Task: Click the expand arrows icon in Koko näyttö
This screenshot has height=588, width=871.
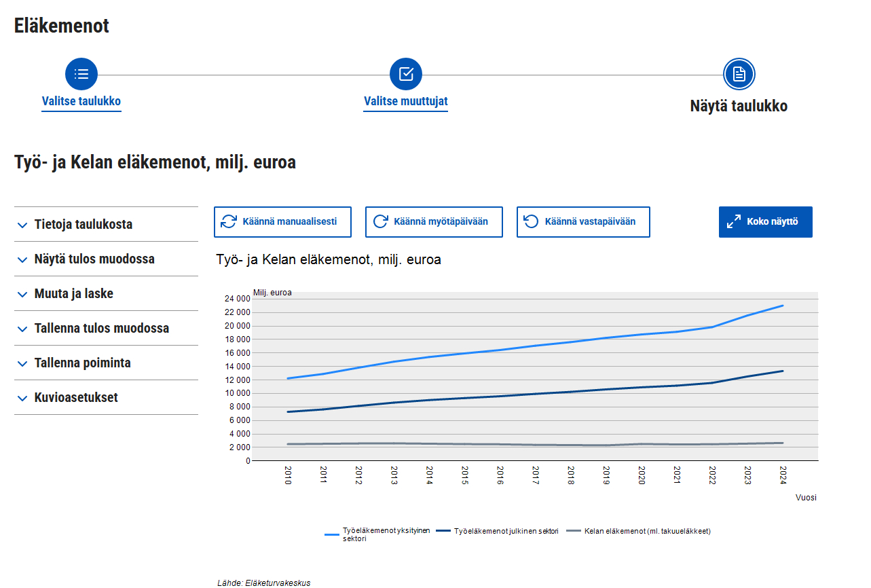Action: [734, 222]
